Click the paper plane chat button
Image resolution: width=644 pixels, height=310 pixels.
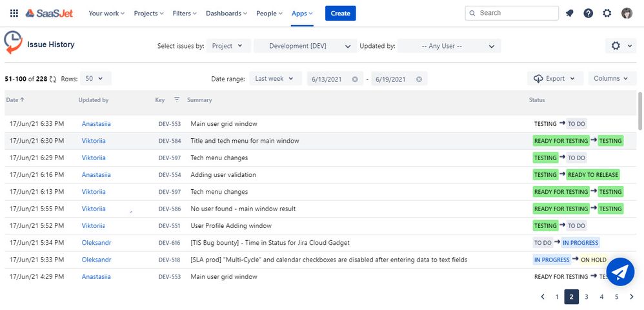[x=620, y=272]
